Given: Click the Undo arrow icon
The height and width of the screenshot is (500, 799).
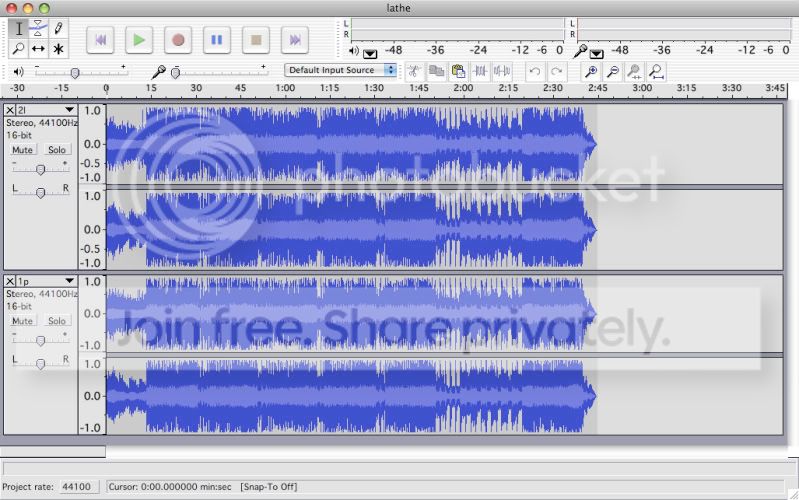Looking at the screenshot, I should pos(535,71).
